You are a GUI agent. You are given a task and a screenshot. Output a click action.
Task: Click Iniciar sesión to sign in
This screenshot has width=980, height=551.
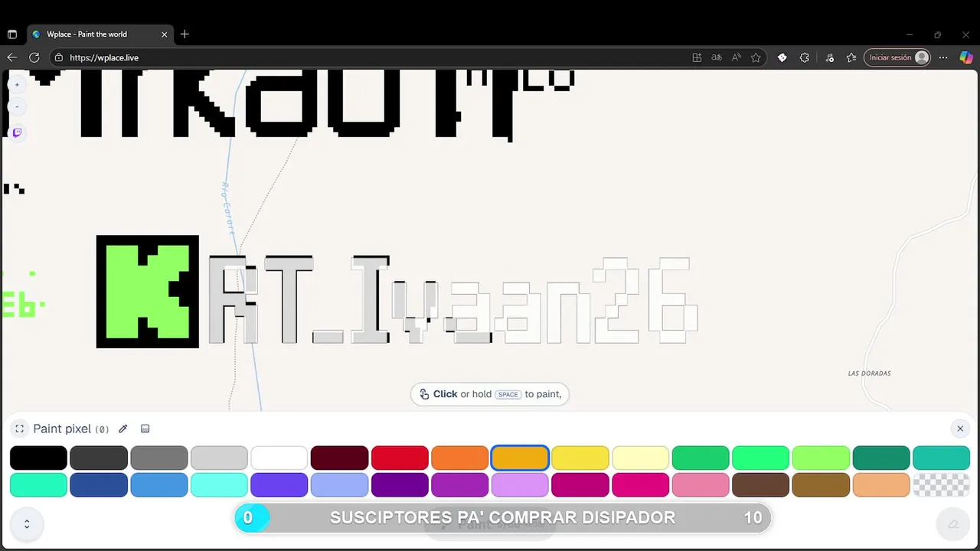[897, 57]
